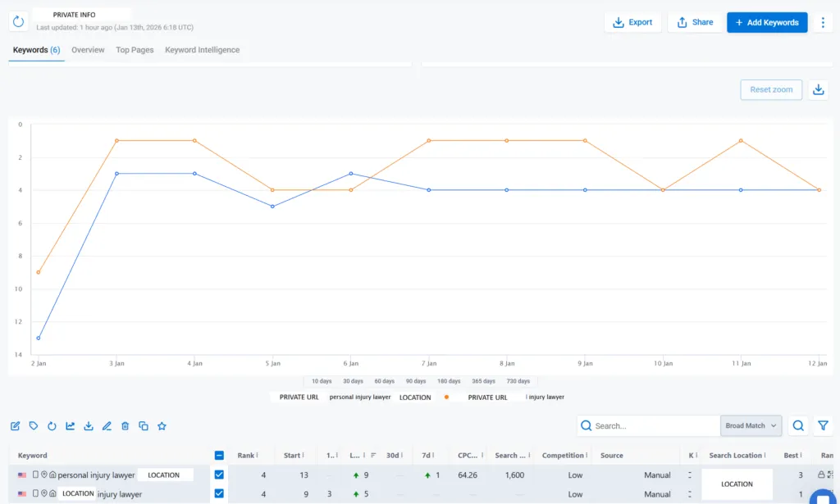
Task: Select the 30 days chart range
Action: (353, 381)
